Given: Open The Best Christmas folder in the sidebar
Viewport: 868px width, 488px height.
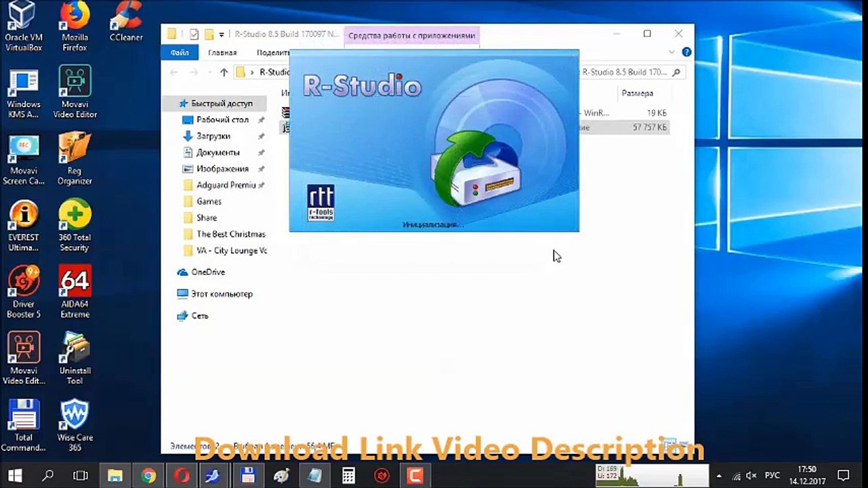Looking at the screenshot, I should [231, 234].
